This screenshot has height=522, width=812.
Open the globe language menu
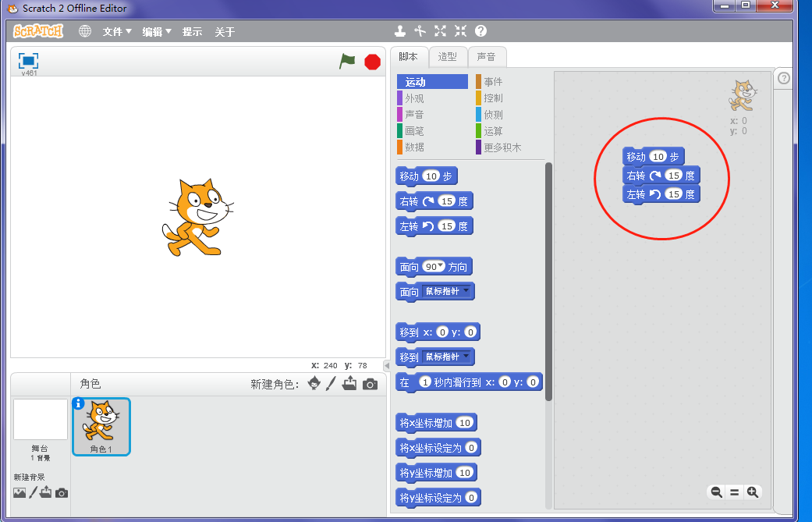85,31
